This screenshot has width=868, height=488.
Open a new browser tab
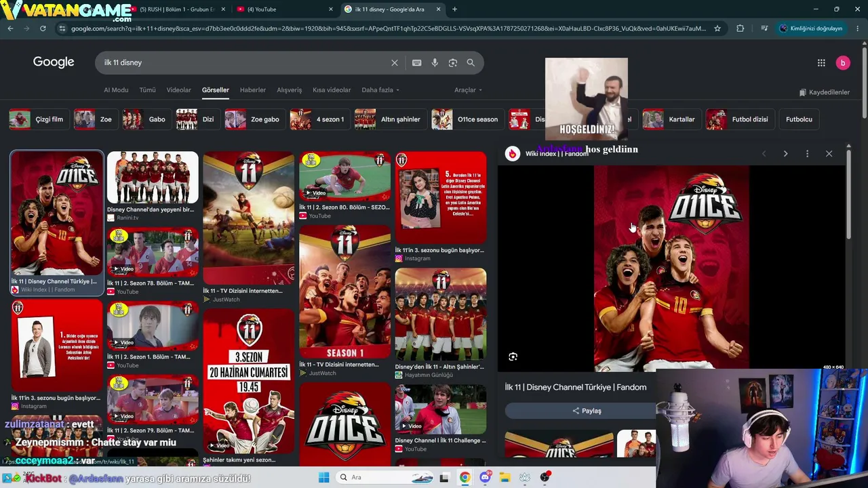(454, 9)
